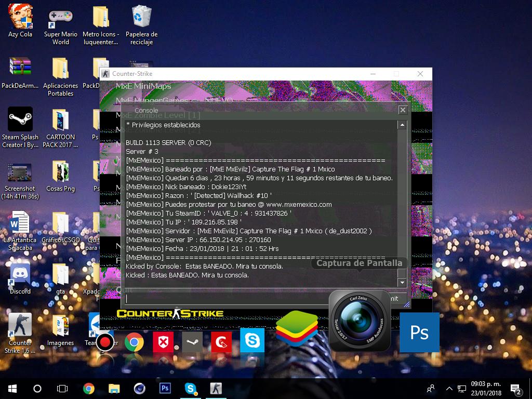Open the Windows Start menu

click(12, 389)
